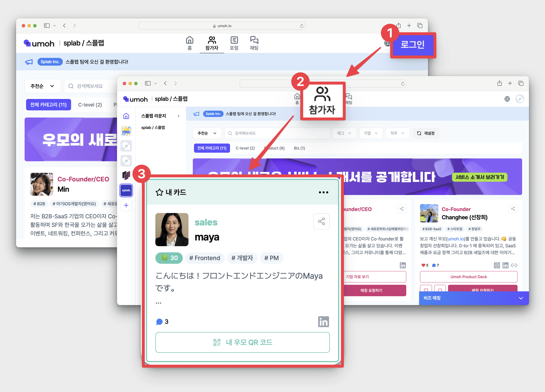Switch to the C-level (2) category tab
Viewport: 545px width, 392px height.
click(245, 148)
